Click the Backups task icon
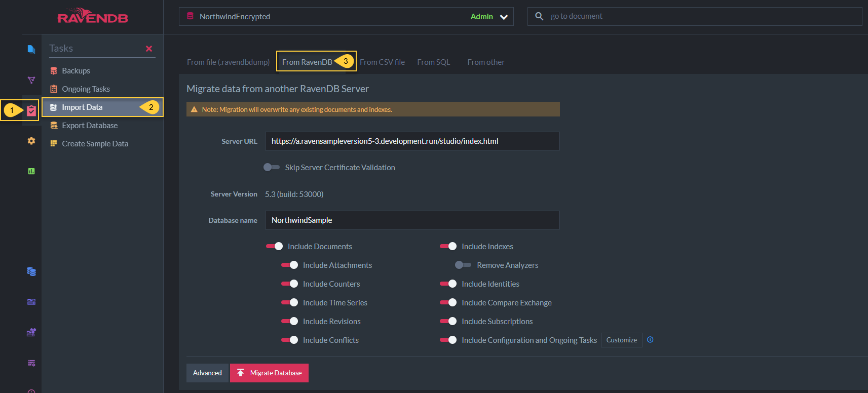 [54, 71]
